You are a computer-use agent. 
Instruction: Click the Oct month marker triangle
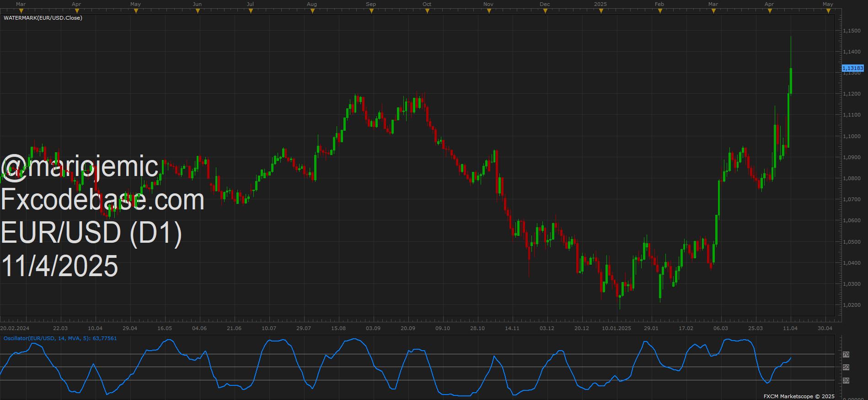pos(427,11)
